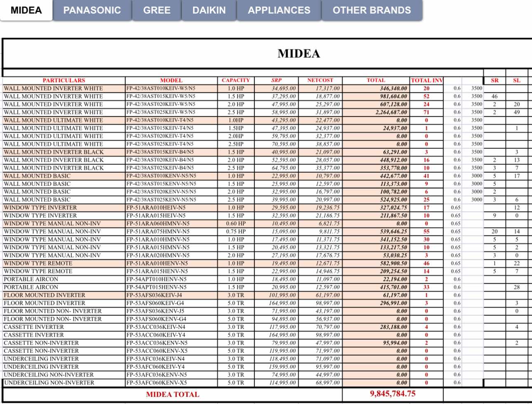Image resolution: width=532 pixels, height=404 pixels.
Task: Open the GREE tab
Action: click(157, 10)
